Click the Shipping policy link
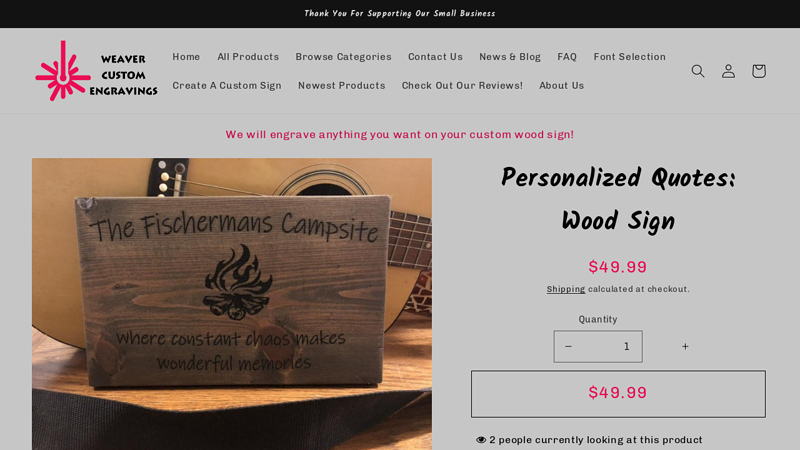 [566, 289]
